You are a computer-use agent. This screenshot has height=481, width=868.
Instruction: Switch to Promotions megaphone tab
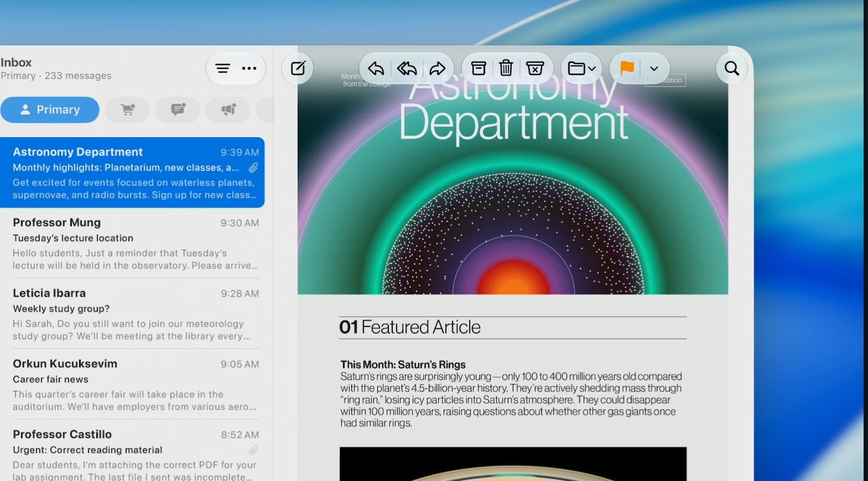228,110
